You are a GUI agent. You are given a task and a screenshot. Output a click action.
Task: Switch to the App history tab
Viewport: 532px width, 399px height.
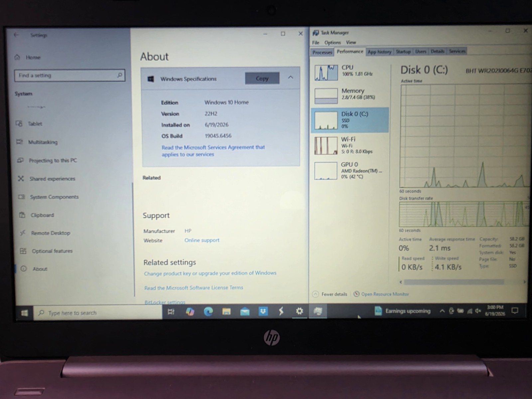379,52
